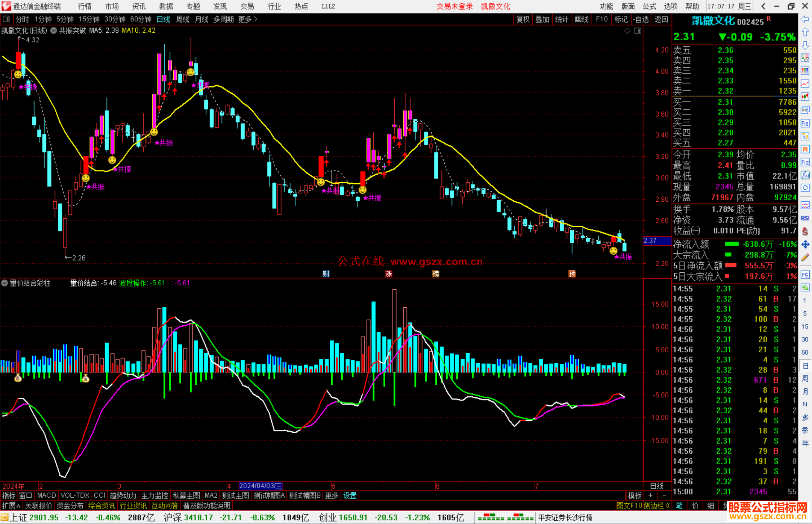Screen dimensions: 812x524
Task: Click the F10 icon in right sidebar
Action: (x=805, y=123)
